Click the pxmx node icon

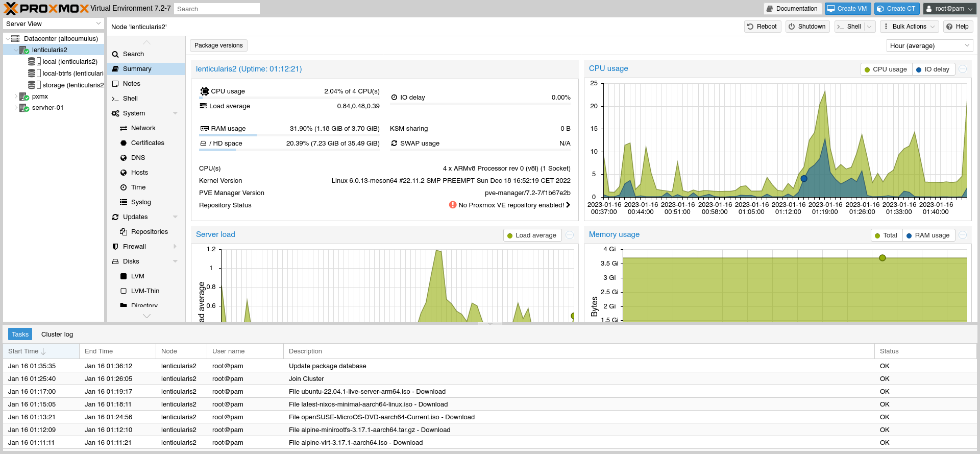pyautogui.click(x=24, y=97)
